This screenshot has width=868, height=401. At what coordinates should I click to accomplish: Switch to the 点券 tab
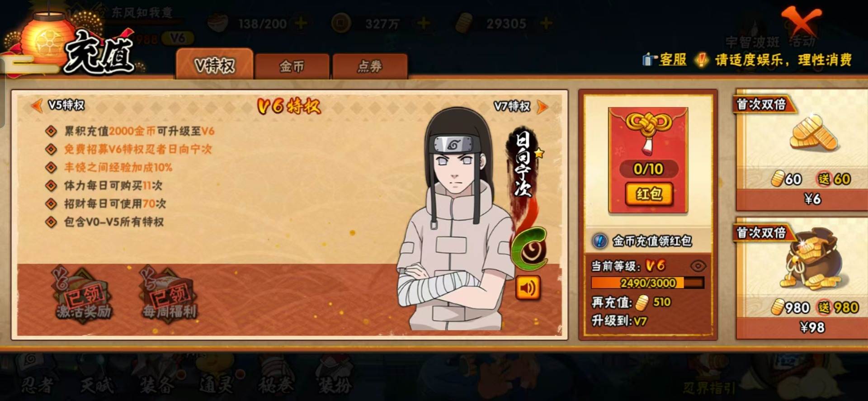click(370, 66)
